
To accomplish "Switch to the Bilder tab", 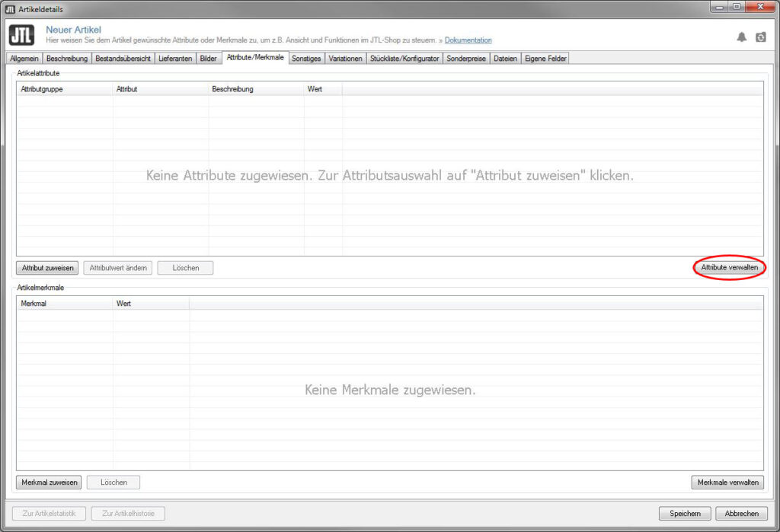I will click(208, 59).
